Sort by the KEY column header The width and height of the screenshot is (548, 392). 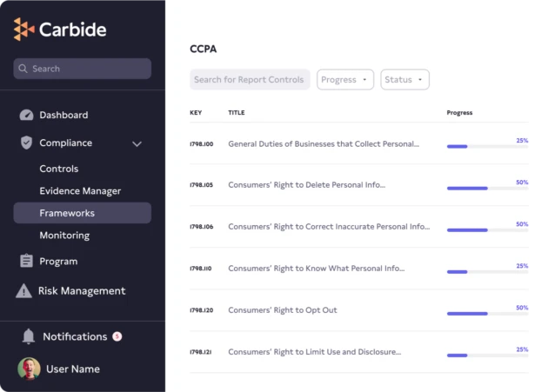click(x=196, y=112)
